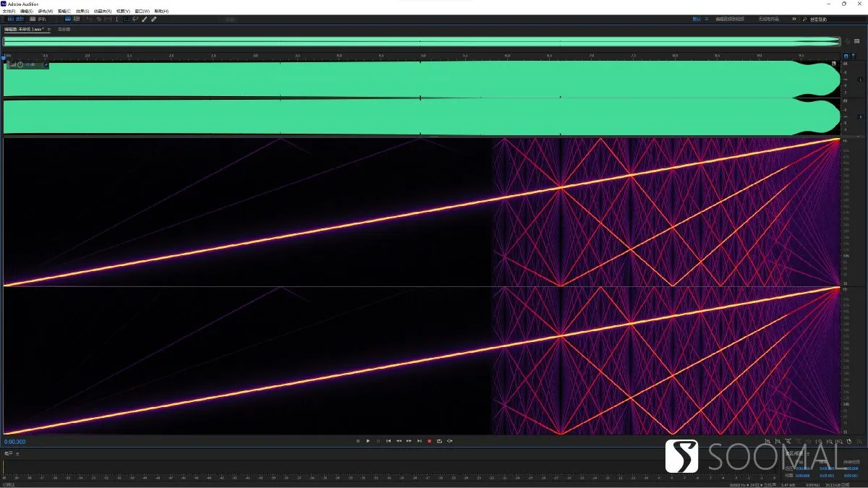Open the 文件(F) File menu
The width and height of the screenshot is (868, 488).
pos(8,11)
